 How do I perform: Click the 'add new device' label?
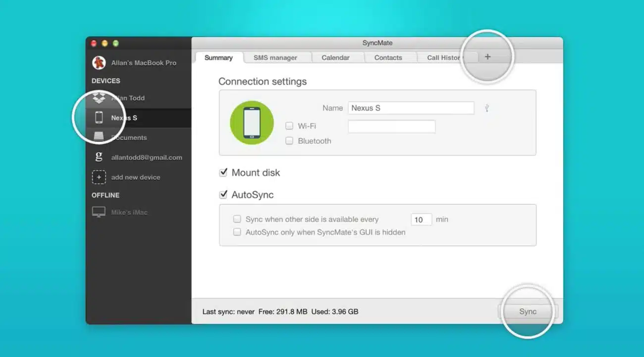tap(136, 177)
